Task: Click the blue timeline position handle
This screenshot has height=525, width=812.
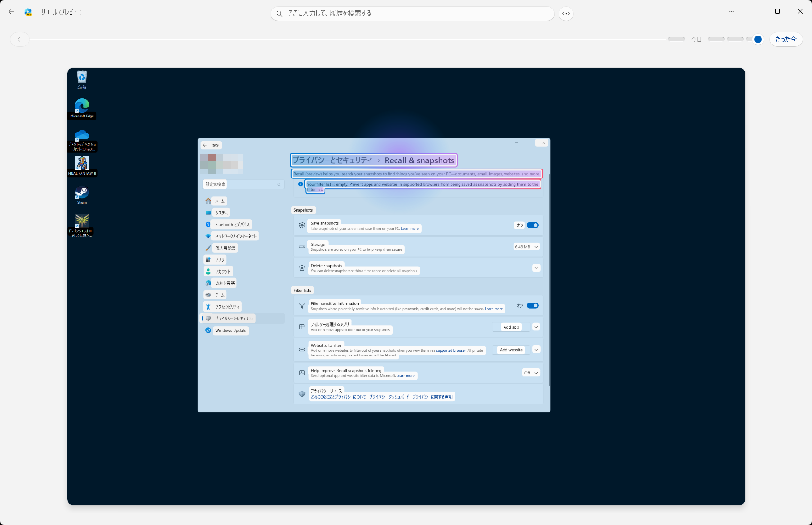Action: [758, 39]
